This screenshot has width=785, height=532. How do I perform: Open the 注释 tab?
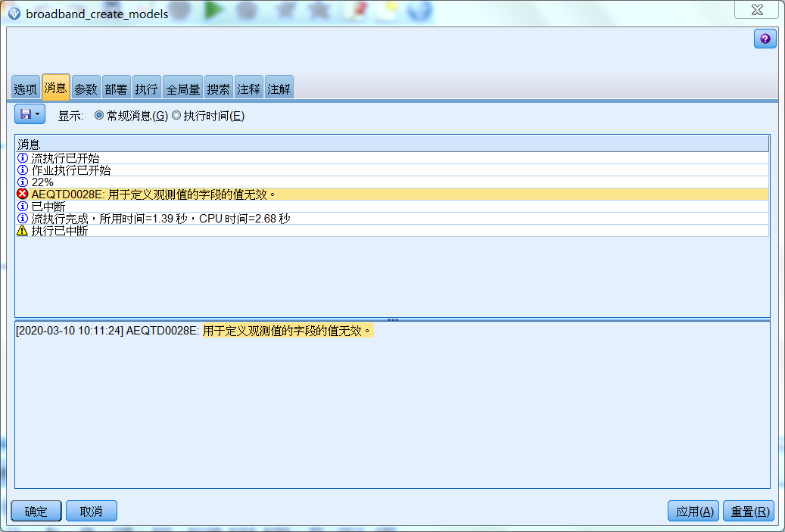249,89
